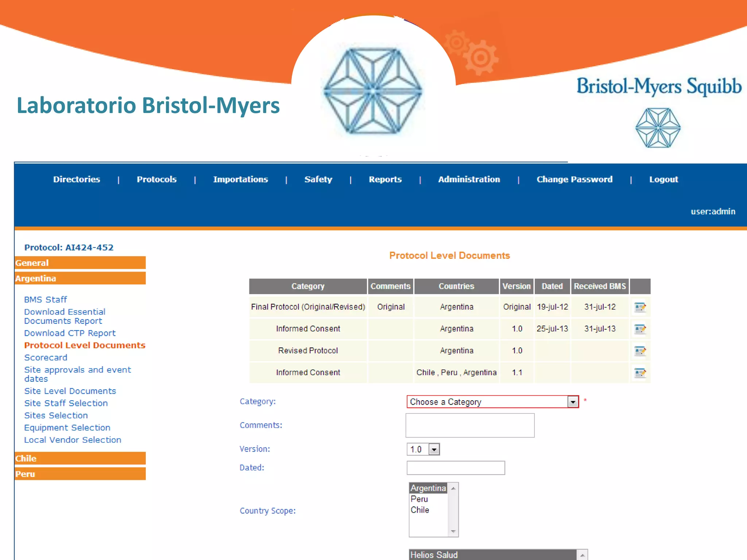Collapse the Argentina section
The width and height of the screenshot is (747, 560).
pyautogui.click(x=80, y=278)
